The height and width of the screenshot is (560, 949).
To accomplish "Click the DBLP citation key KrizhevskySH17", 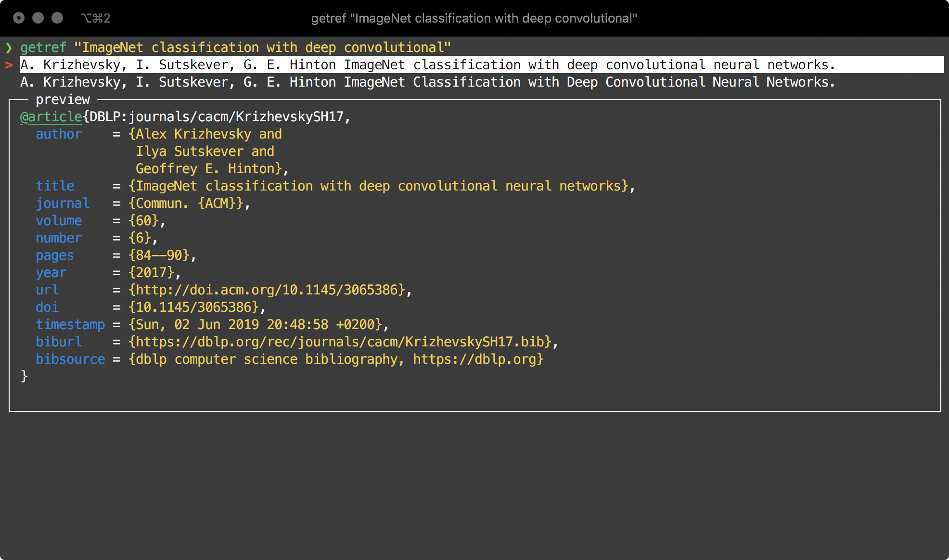I will point(217,117).
